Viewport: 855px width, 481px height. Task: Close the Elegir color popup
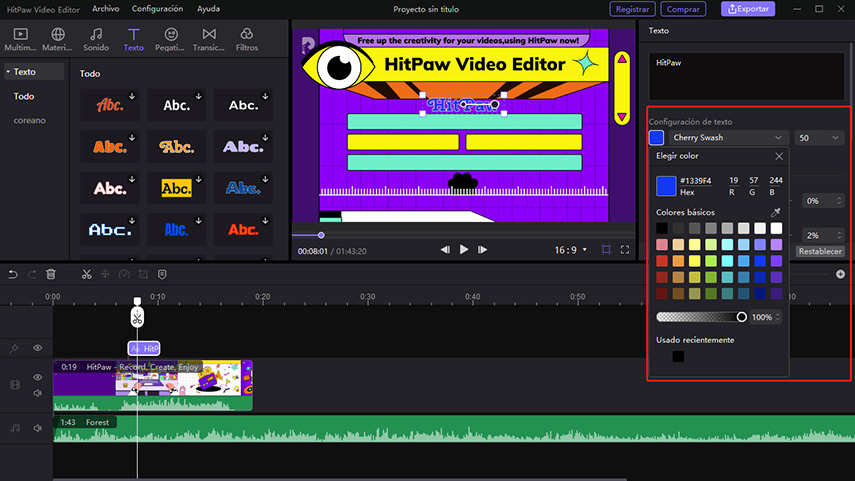pos(779,157)
